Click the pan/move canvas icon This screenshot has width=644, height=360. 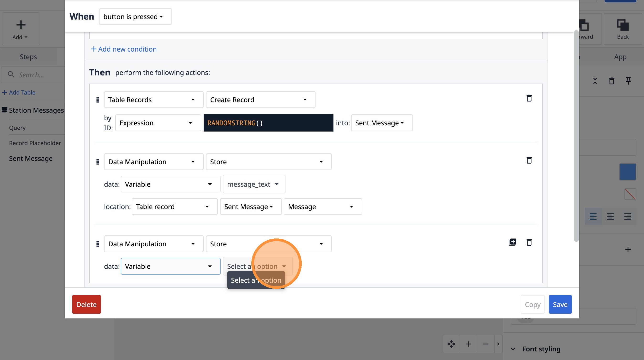pos(451,344)
